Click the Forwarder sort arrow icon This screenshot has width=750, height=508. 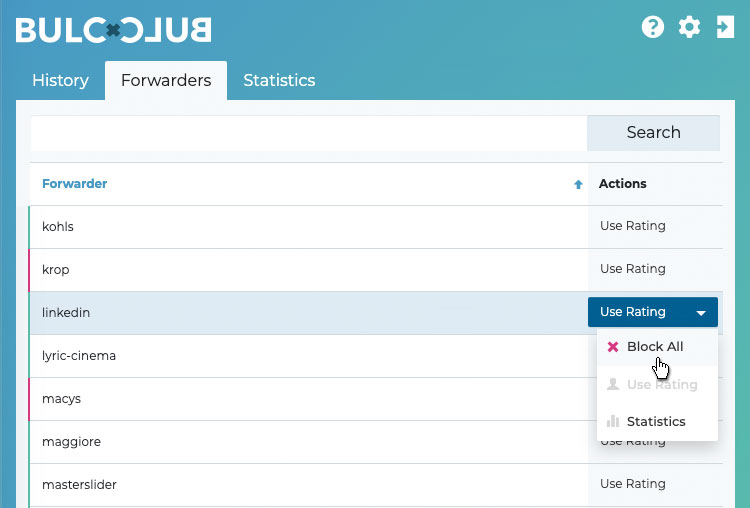click(578, 184)
